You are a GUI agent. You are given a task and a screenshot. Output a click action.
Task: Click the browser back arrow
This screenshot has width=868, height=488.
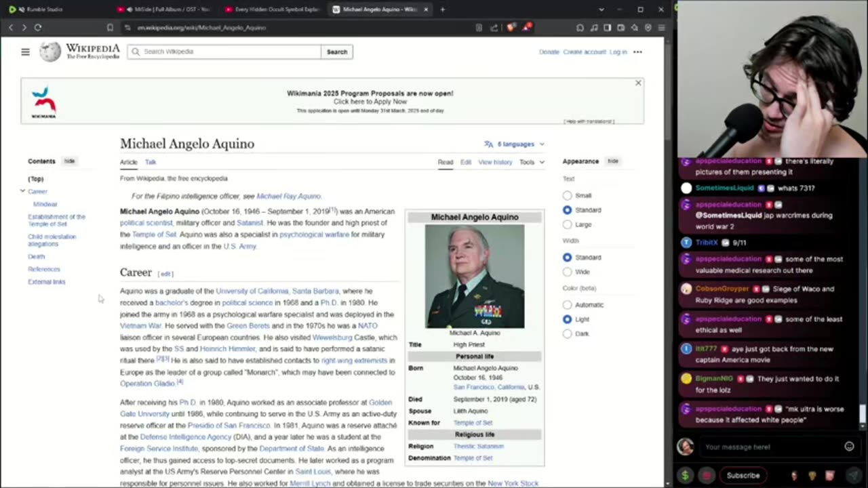pos(11,28)
